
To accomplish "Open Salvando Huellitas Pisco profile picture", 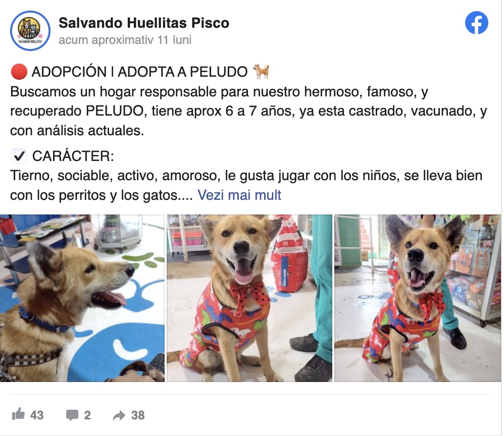I will pos(30,31).
